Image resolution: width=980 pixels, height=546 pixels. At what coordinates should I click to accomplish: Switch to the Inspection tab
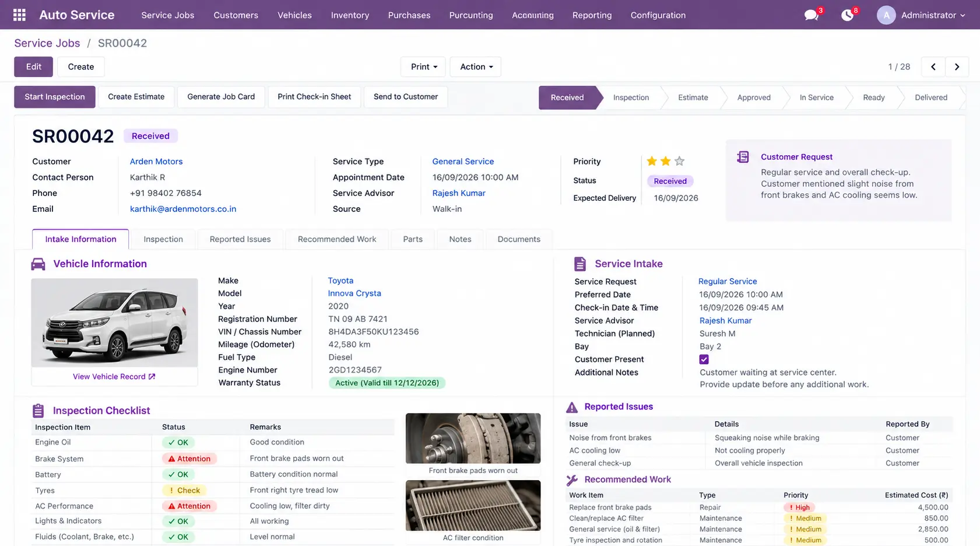tap(163, 239)
